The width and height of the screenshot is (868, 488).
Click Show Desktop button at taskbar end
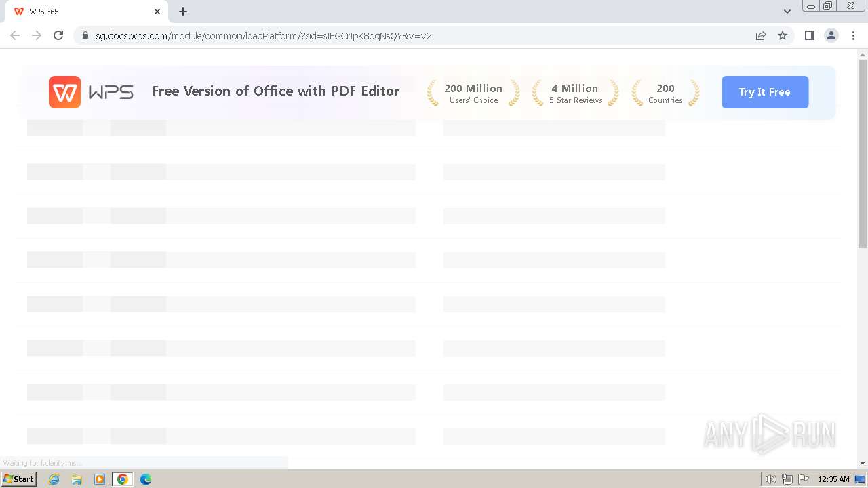861,479
